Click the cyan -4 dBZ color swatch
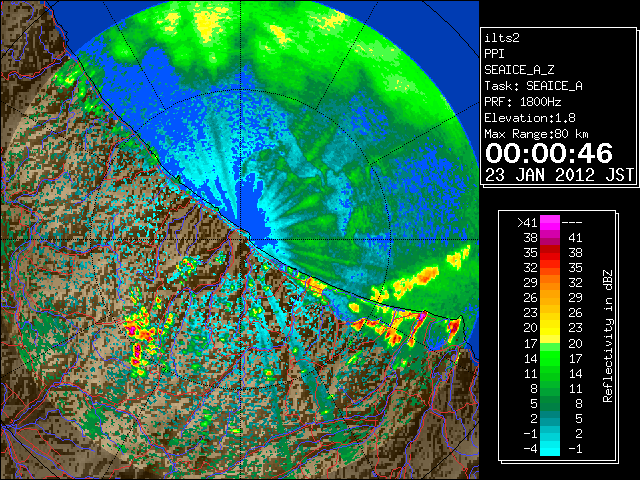This screenshot has width=640, height=480. [550, 448]
